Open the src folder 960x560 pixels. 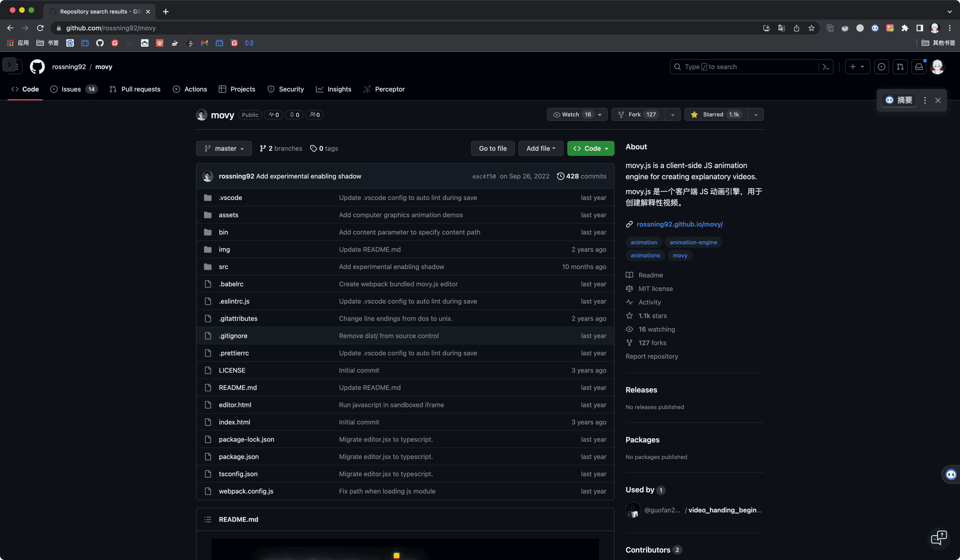click(223, 267)
